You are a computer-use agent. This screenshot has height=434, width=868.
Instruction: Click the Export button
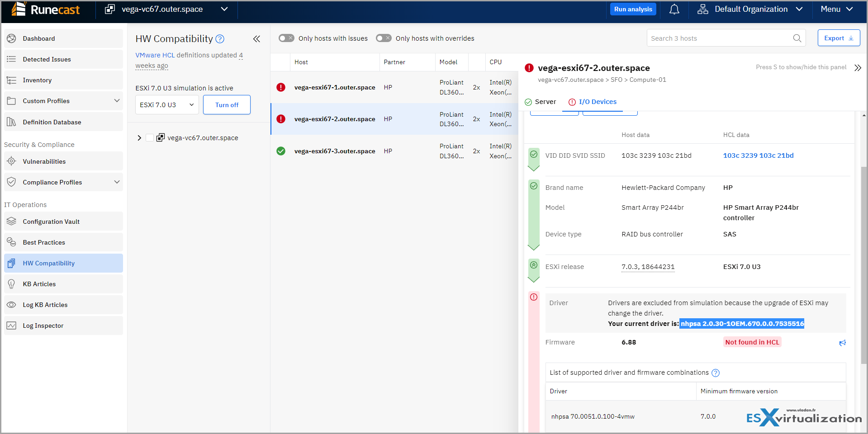click(x=839, y=38)
